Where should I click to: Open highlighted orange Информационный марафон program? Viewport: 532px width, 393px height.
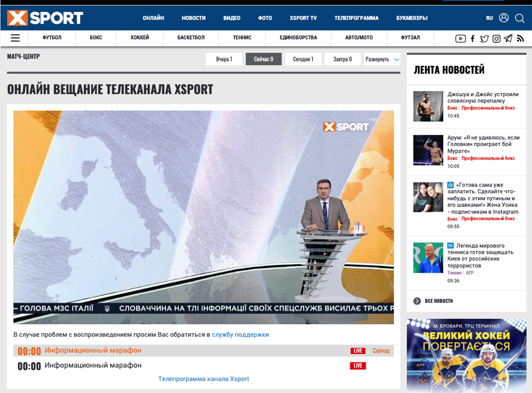93,350
